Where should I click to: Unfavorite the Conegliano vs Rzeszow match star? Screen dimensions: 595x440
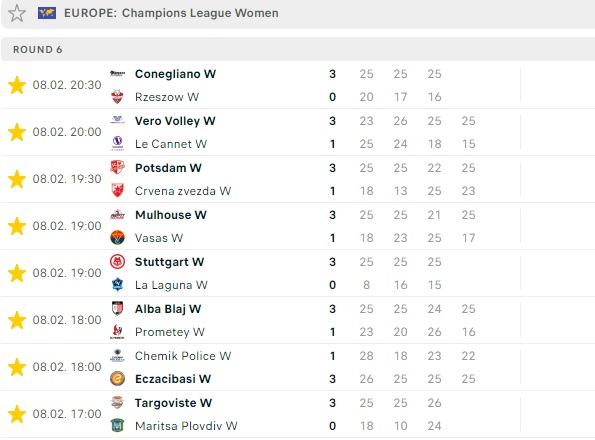coord(17,85)
